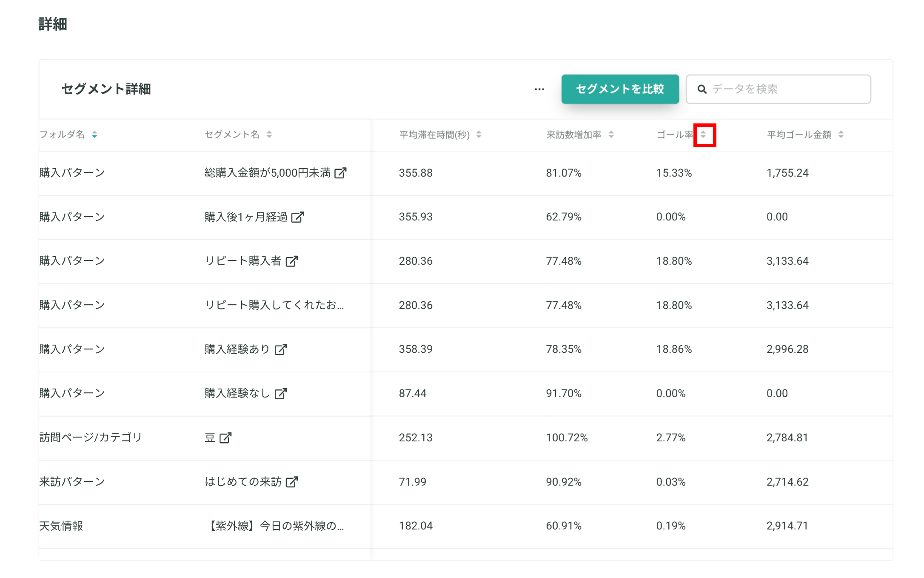The height and width of the screenshot is (578, 924).
Task: Open external link for 購入後1ヶ月経過
Action: pos(298,217)
